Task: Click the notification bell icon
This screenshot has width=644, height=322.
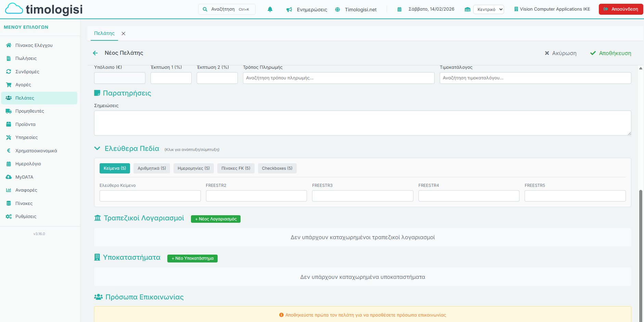Action: [270, 9]
